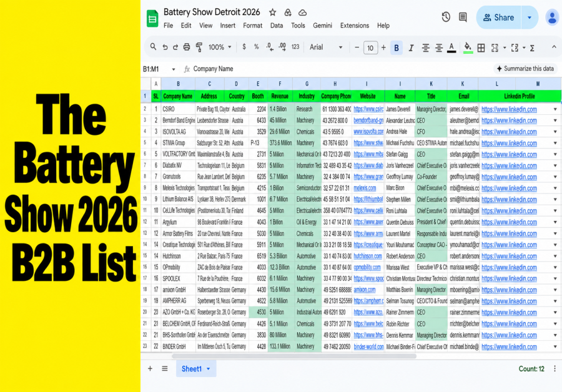Open the BINDER GmbH row dropdown arrow
This screenshot has height=392, width=562.
[x=555, y=346]
